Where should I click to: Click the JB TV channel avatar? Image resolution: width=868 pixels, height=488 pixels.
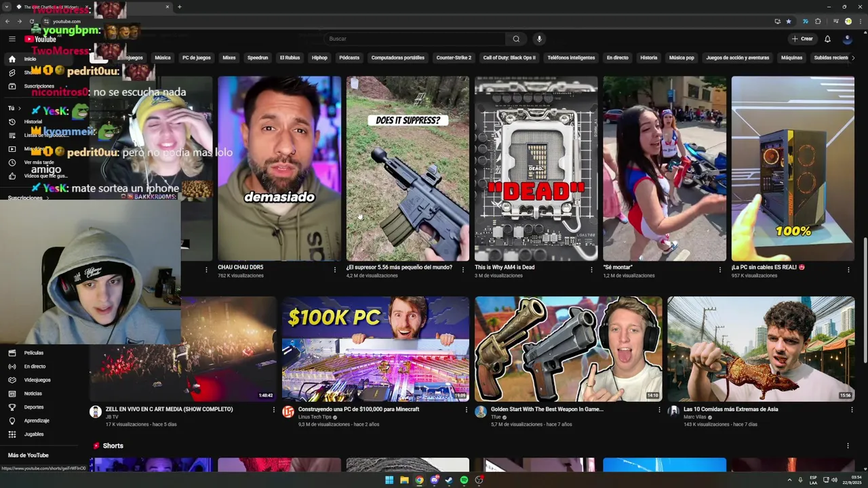96,412
